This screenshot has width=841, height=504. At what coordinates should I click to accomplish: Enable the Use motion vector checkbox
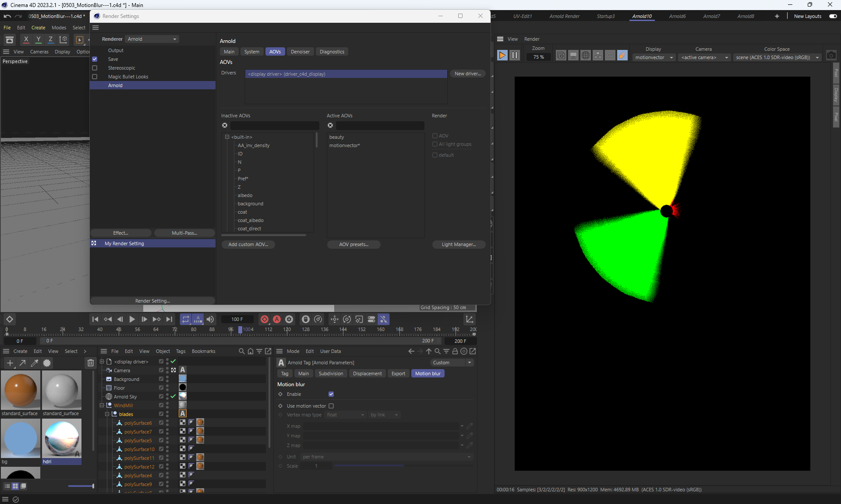pyautogui.click(x=331, y=406)
